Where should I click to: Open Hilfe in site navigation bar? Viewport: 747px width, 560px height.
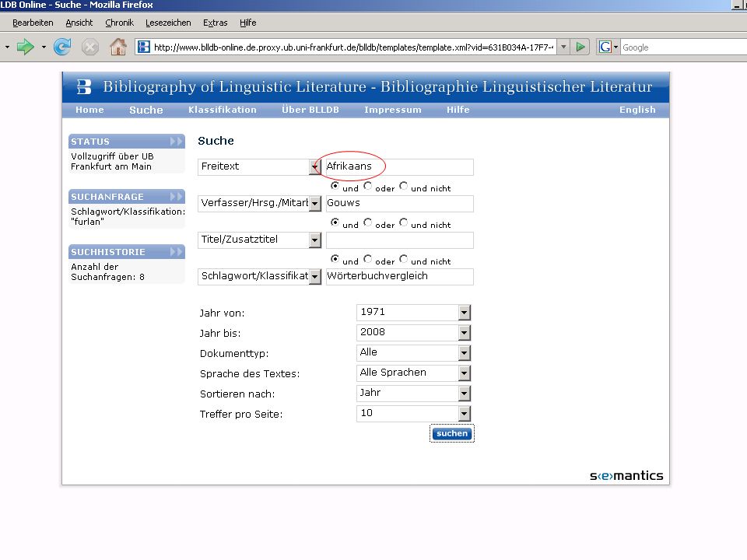tap(458, 110)
